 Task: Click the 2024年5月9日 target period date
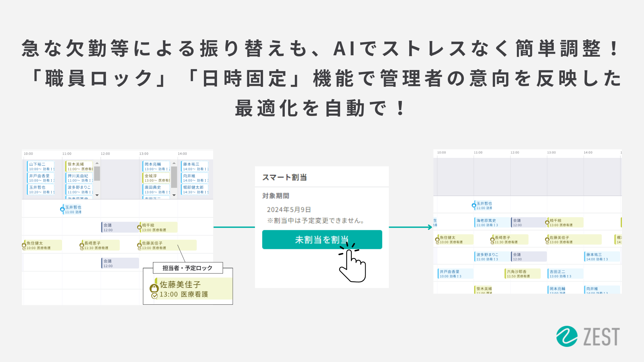coord(289,209)
